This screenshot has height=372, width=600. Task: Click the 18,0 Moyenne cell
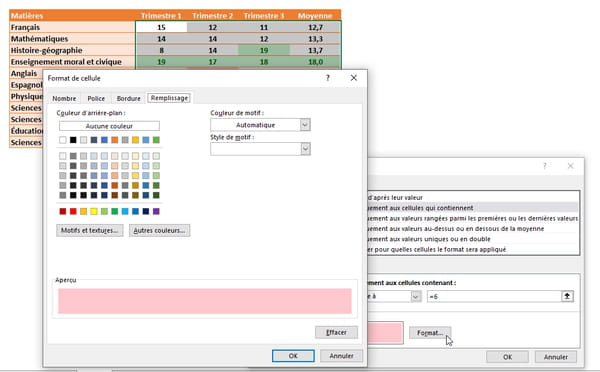point(315,62)
